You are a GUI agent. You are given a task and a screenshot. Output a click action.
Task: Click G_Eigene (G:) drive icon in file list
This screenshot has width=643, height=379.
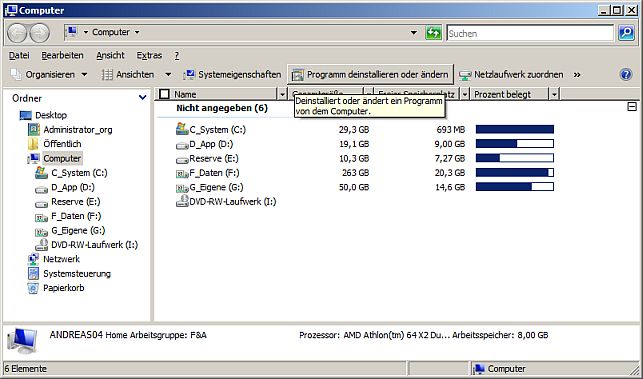point(182,187)
